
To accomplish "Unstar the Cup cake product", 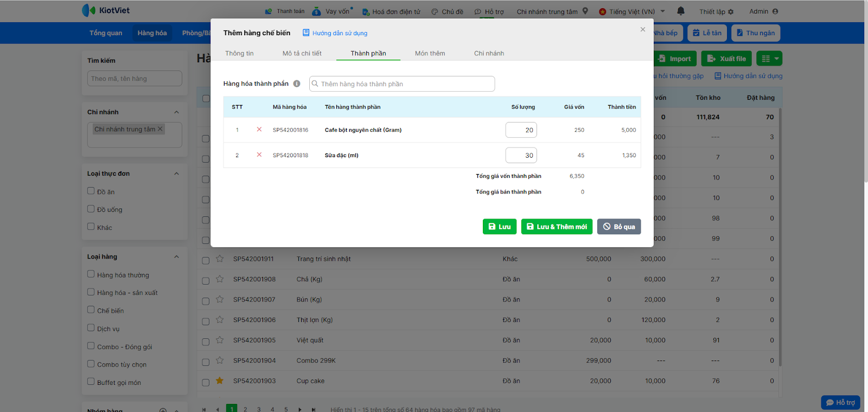I will click(x=220, y=381).
